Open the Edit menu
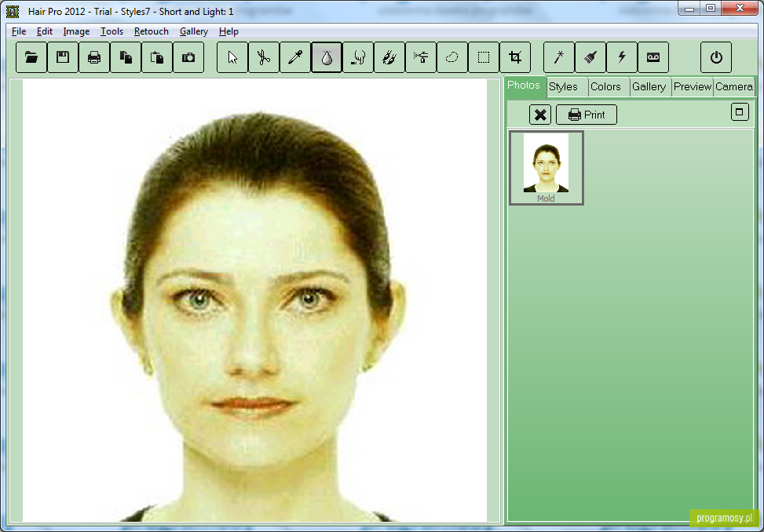The width and height of the screenshot is (764, 532). (44, 31)
